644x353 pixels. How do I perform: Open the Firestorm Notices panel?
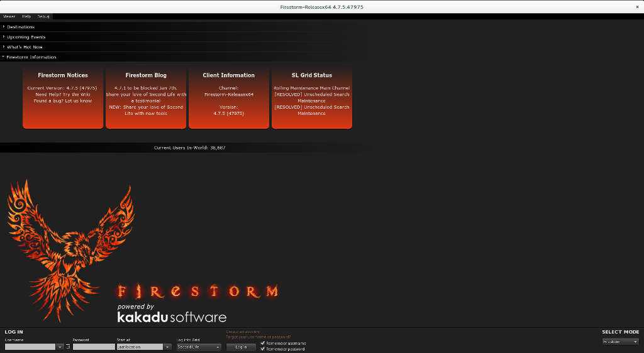63,97
